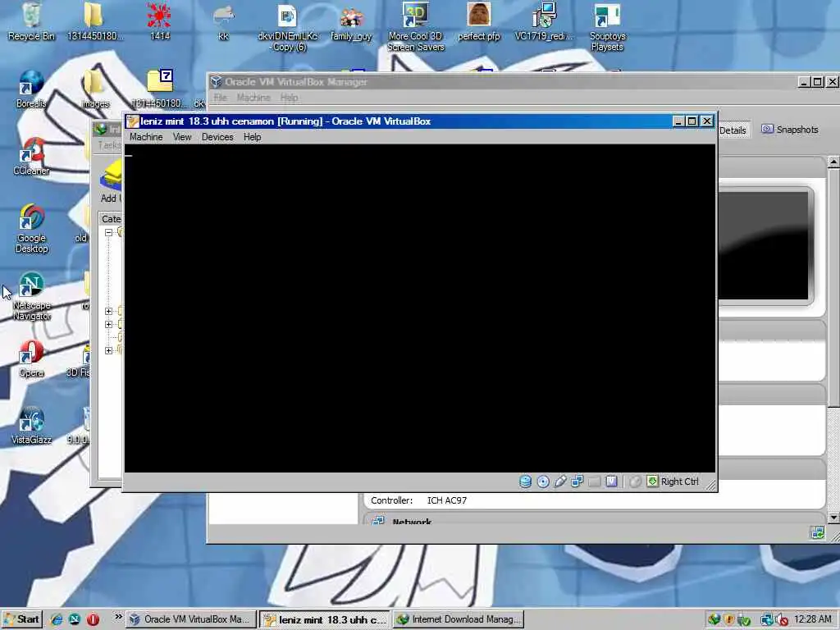Click the shared folders status icon
The height and width of the screenshot is (630, 840).
click(x=594, y=482)
